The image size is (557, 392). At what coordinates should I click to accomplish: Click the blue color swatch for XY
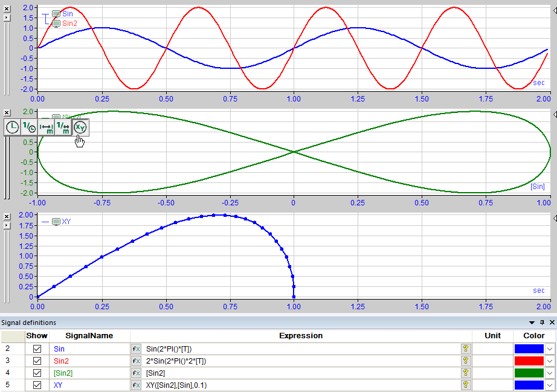coord(529,385)
